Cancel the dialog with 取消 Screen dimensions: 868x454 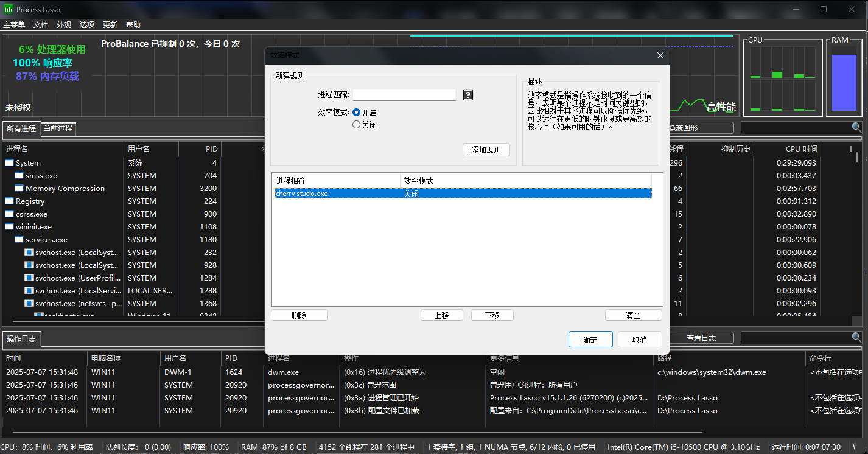640,340
